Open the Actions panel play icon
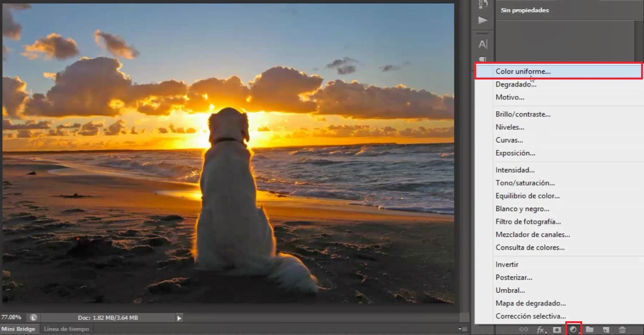This screenshot has width=644, height=335. pos(483,20)
